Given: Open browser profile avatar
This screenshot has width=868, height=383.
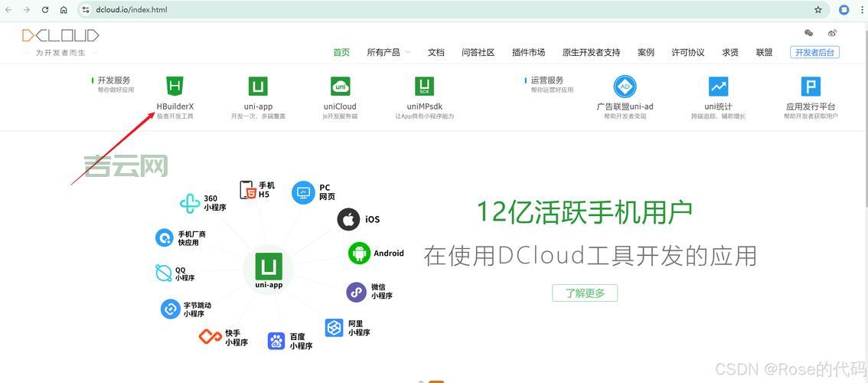Looking at the screenshot, I should pos(844,10).
